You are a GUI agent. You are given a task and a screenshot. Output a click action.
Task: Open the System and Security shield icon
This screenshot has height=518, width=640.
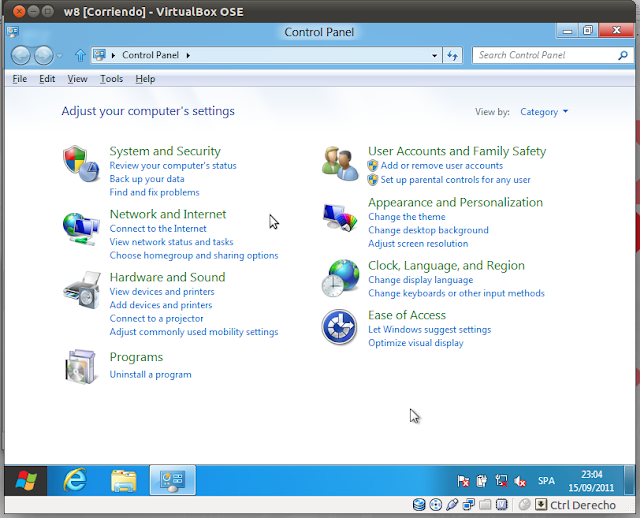click(81, 164)
